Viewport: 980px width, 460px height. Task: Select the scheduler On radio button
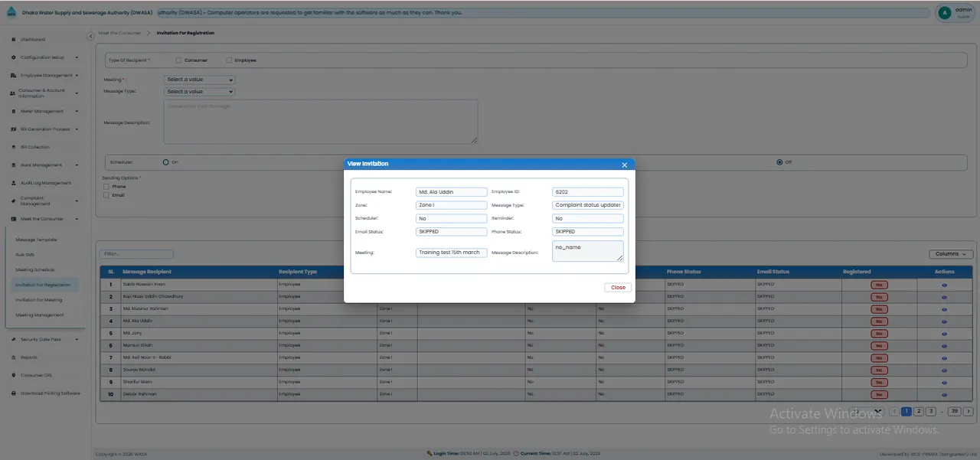point(165,162)
